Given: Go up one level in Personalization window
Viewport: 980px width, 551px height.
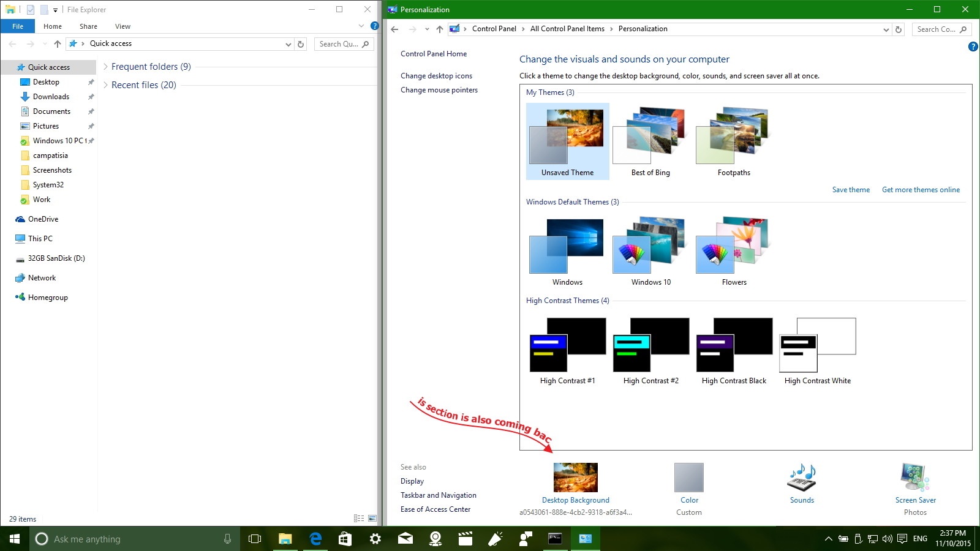Looking at the screenshot, I should click(x=439, y=29).
